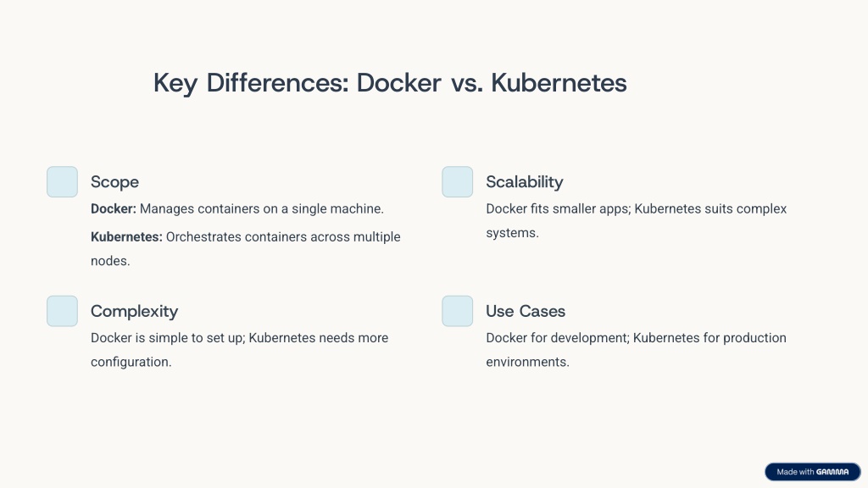Click the icon box beside Scalability
The width and height of the screenshot is (868, 488).
tap(457, 181)
